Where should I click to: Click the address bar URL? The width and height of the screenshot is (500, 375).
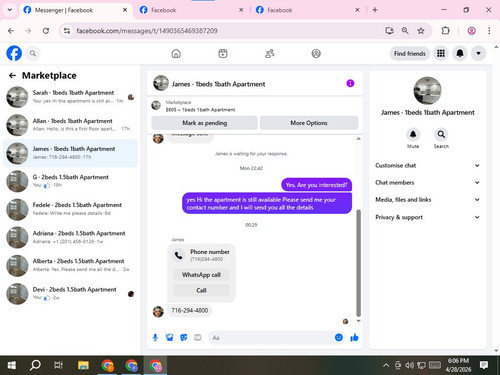(147, 31)
